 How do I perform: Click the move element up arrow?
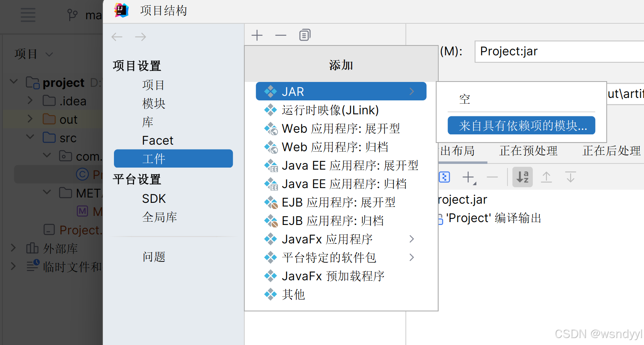[546, 177]
